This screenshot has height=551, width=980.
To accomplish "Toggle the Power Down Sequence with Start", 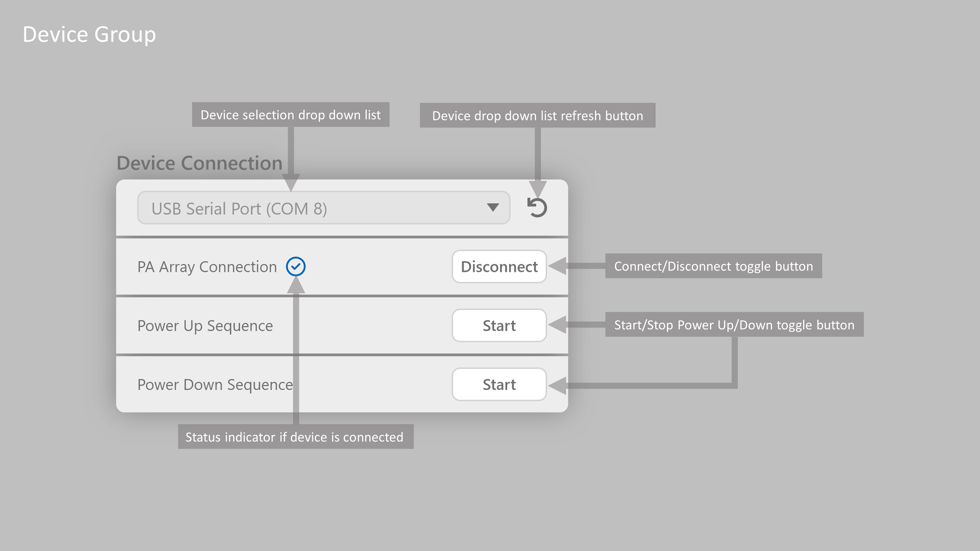I will point(499,384).
